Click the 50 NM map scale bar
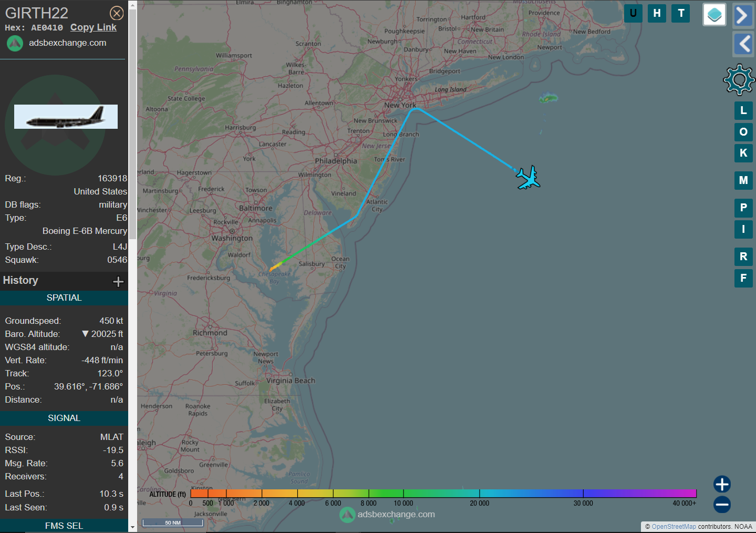Screen dimensions: 756x533 173,522
